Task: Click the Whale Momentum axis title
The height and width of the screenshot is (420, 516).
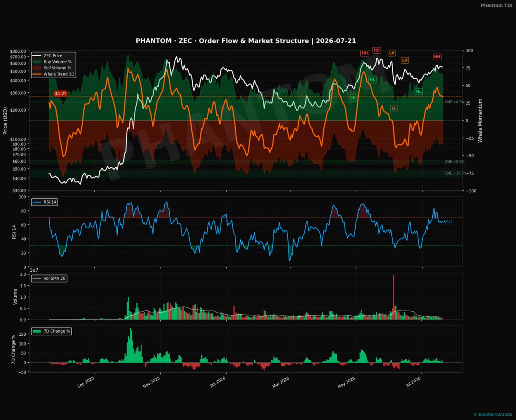Action: (x=480, y=120)
